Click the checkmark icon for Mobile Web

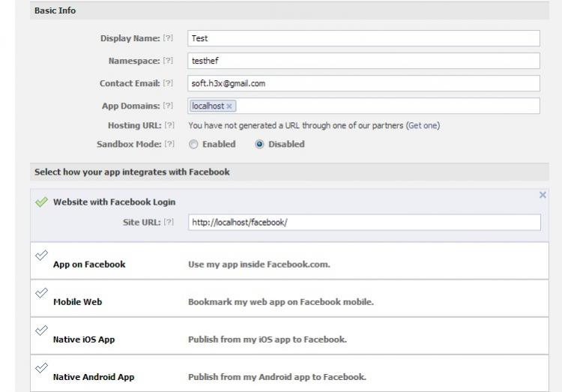pyautogui.click(x=41, y=292)
